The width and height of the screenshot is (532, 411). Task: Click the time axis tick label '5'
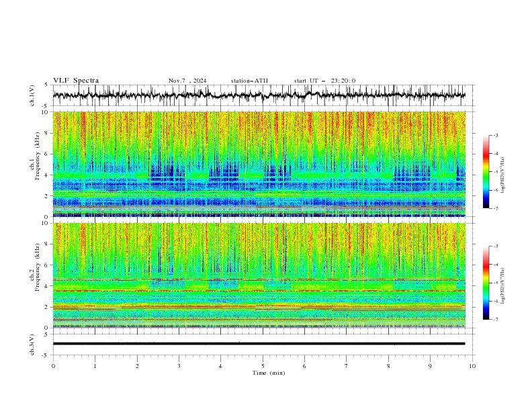pos(263,366)
